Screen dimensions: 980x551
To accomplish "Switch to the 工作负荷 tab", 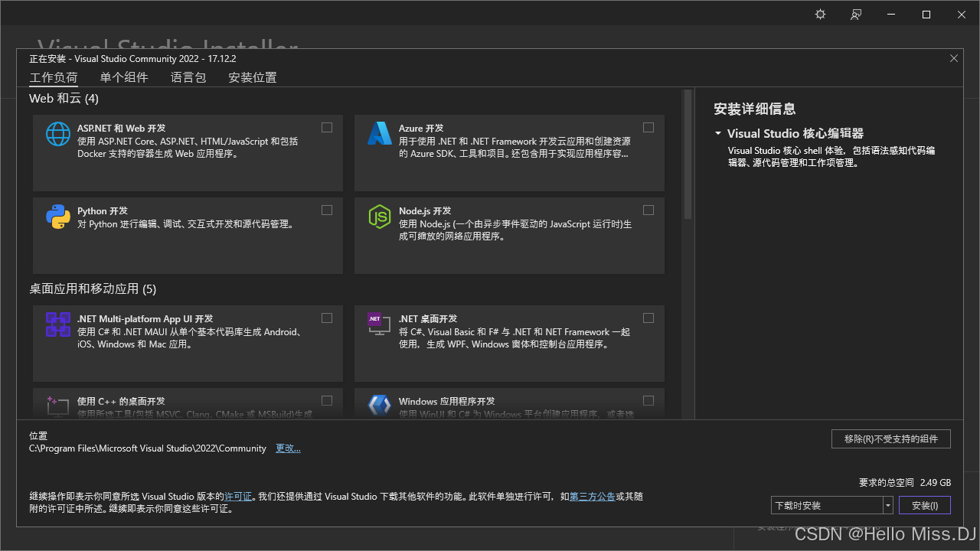I will pos(54,77).
